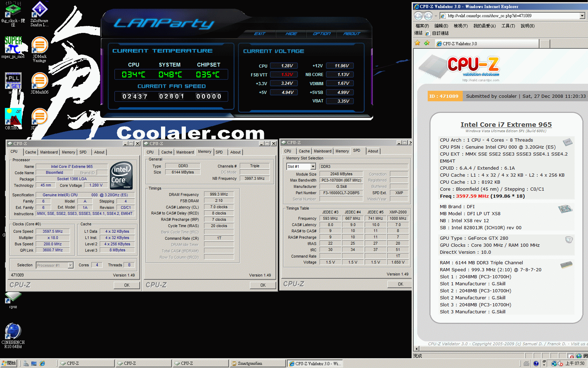Switch to Smartguardian taskbar button
588x368 pixels.
(257, 363)
